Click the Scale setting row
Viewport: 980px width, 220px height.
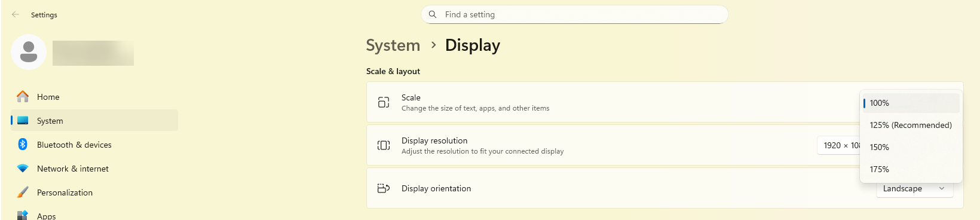[612, 102]
